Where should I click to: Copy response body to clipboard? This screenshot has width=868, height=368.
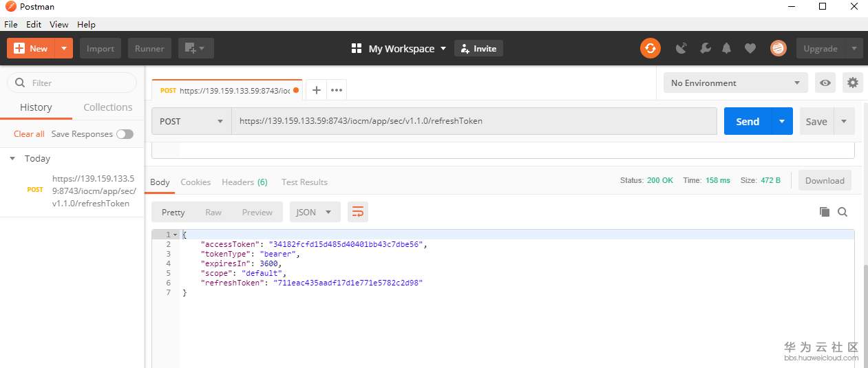click(x=825, y=212)
